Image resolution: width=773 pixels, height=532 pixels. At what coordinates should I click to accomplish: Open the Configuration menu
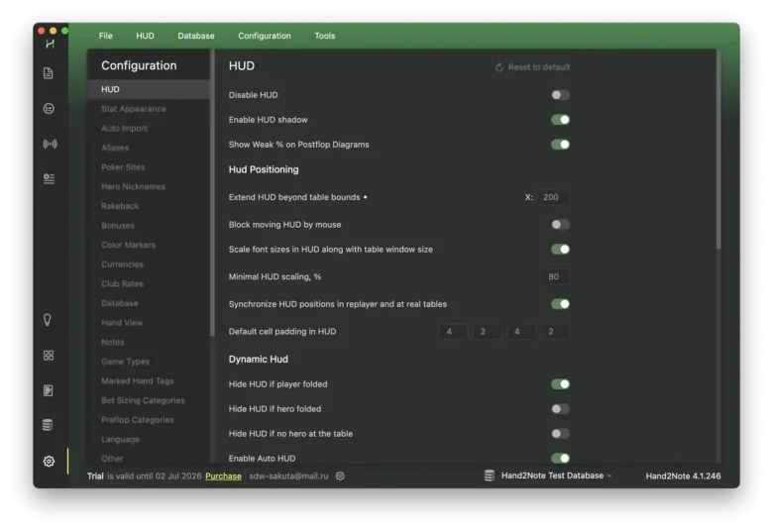(265, 36)
